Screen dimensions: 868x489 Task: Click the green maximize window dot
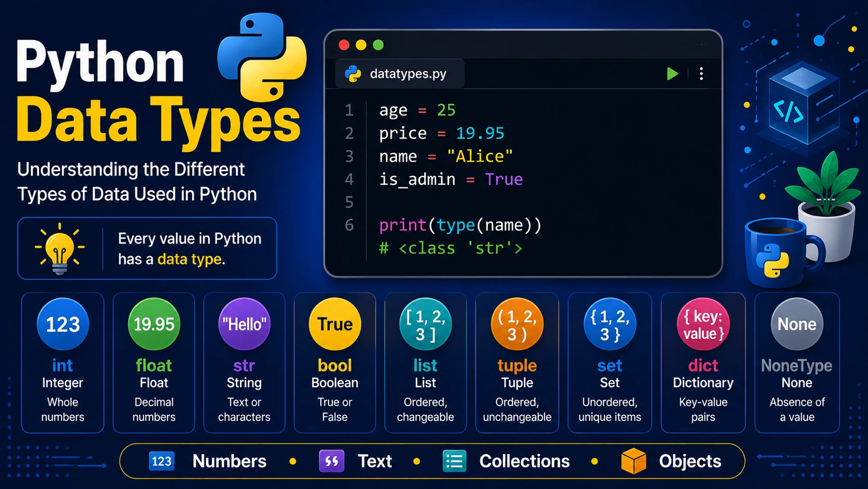(378, 45)
